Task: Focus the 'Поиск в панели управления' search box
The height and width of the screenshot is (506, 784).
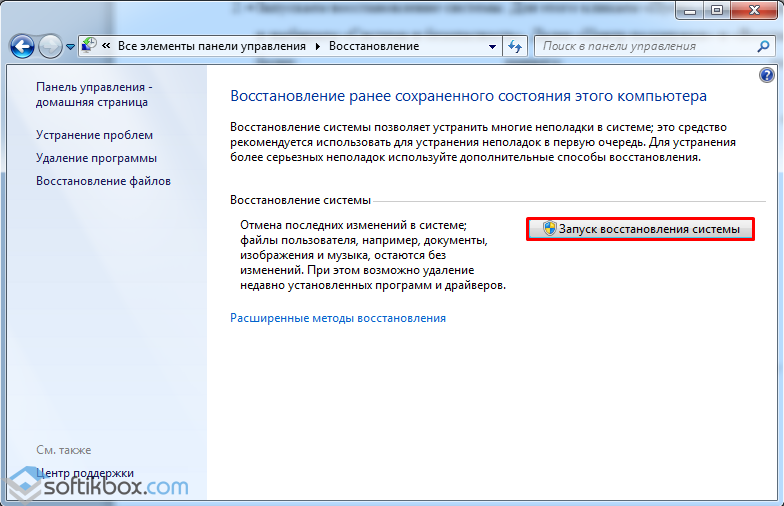Action: click(640, 46)
